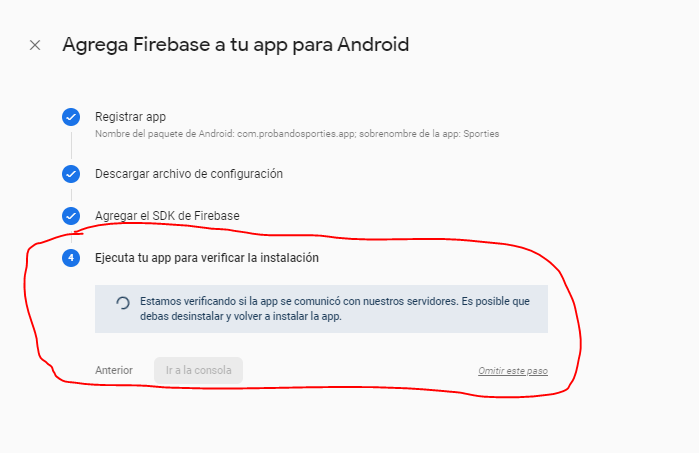Click the loading spinner in verification banner
Screen dimensions: 699x453
(x=123, y=303)
